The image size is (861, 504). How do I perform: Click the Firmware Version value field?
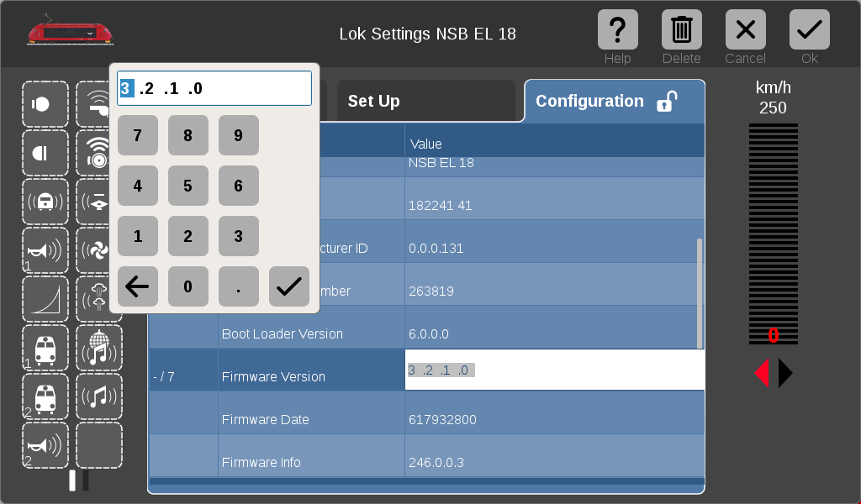pyautogui.click(x=555, y=370)
